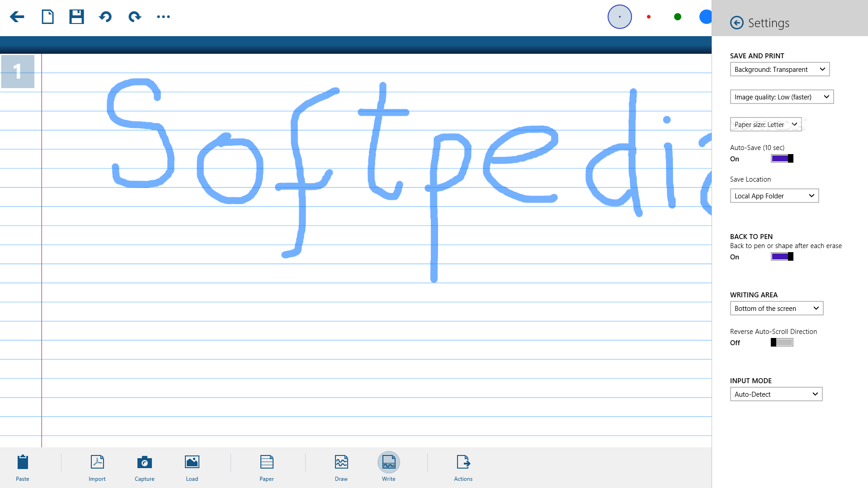868x488 pixels.
Task: Save the note with floppy disk icon
Action: [76, 17]
